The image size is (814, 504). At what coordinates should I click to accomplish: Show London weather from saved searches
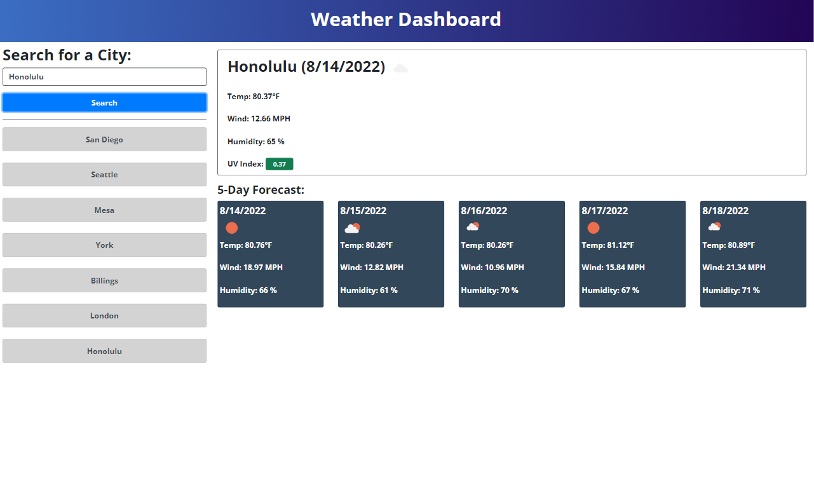click(x=104, y=316)
